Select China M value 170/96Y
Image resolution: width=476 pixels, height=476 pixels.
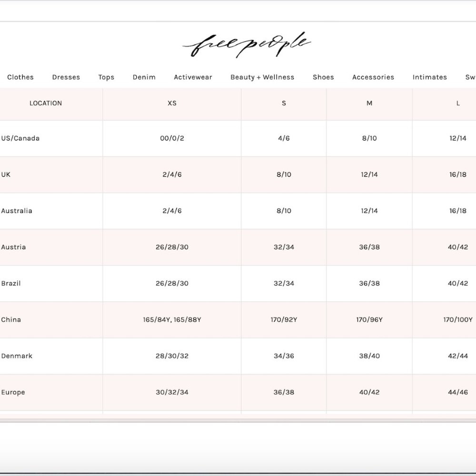369,320
